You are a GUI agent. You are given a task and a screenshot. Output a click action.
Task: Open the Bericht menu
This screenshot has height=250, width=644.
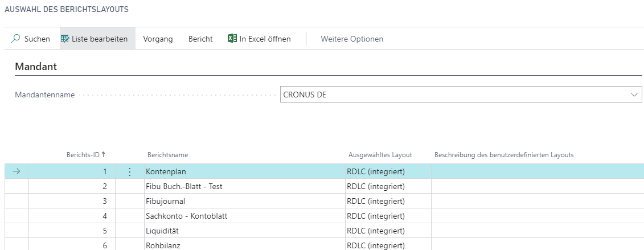(x=200, y=39)
